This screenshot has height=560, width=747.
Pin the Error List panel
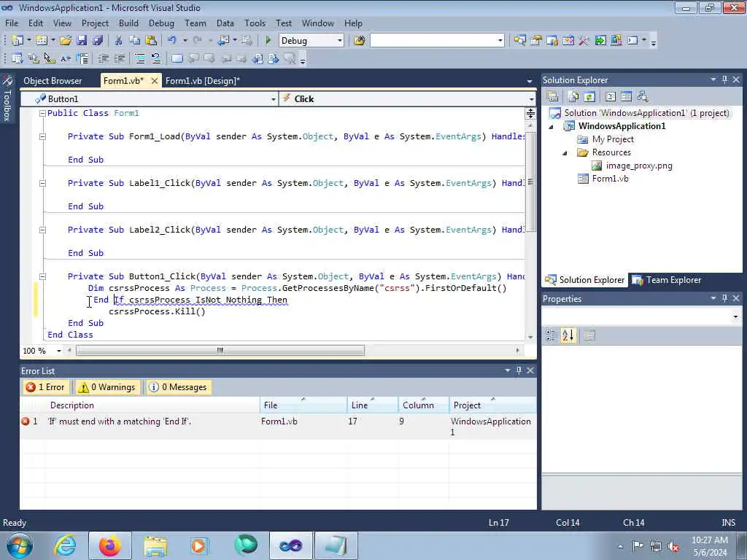point(519,370)
